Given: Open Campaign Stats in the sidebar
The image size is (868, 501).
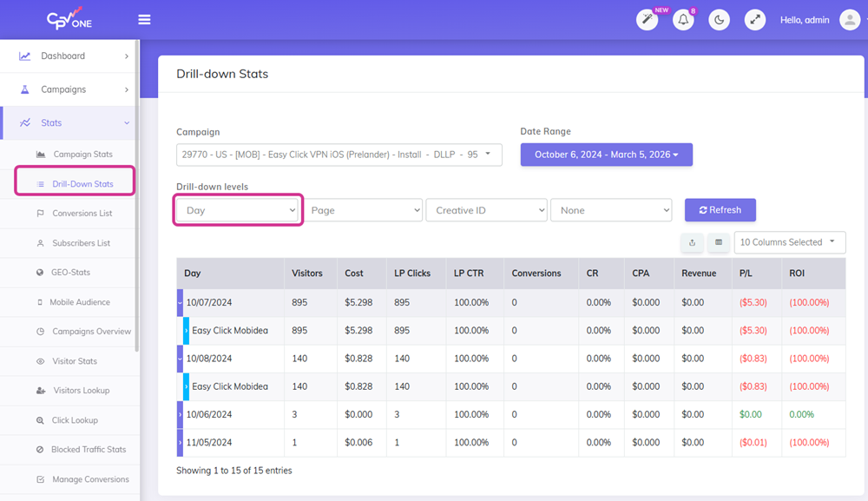Looking at the screenshot, I should point(82,155).
